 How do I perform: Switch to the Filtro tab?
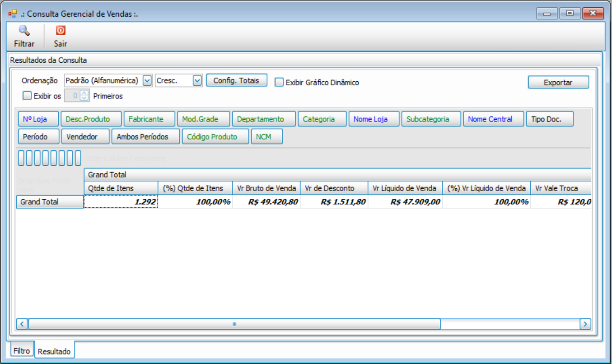22,350
